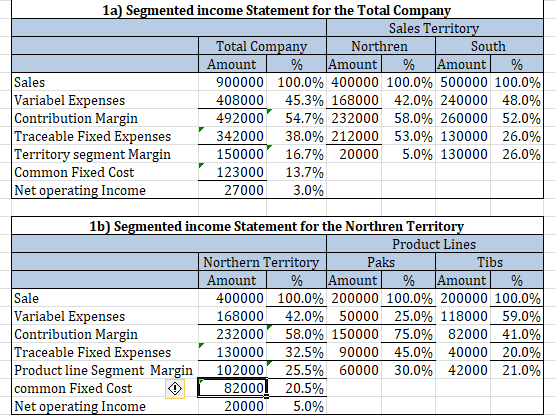Click the Total Company header cell
The height and width of the screenshot is (416, 556).
[x=262, y=46]
